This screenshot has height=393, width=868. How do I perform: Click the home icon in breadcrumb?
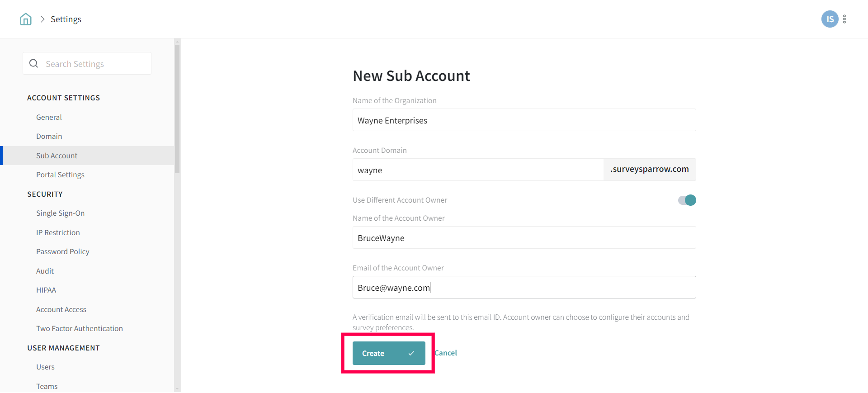tap(26, 19)
